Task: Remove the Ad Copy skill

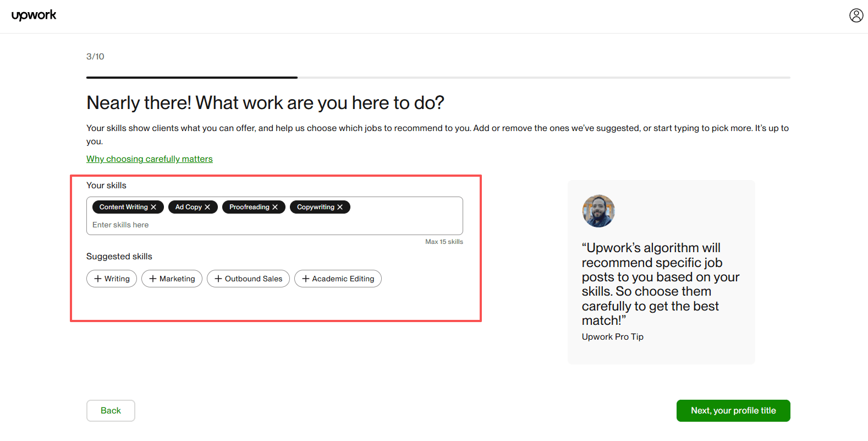Action: [x=207, y=207]
